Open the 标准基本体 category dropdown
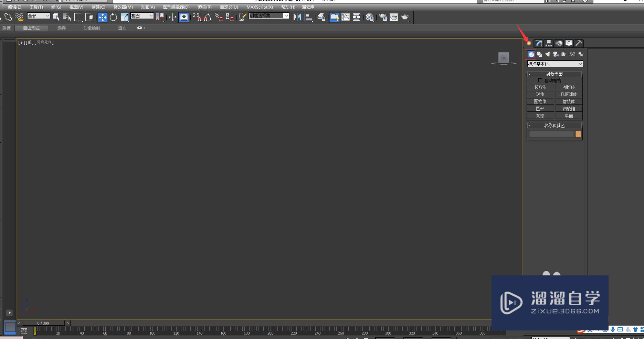The width and height of the screenshot is (644, 339). [x=555, y=64]
